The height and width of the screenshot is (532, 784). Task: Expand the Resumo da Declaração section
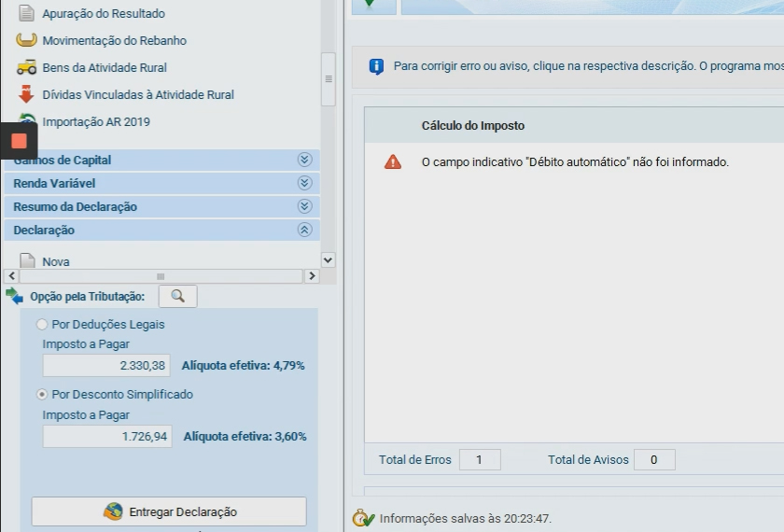click(x=304, y=206)
